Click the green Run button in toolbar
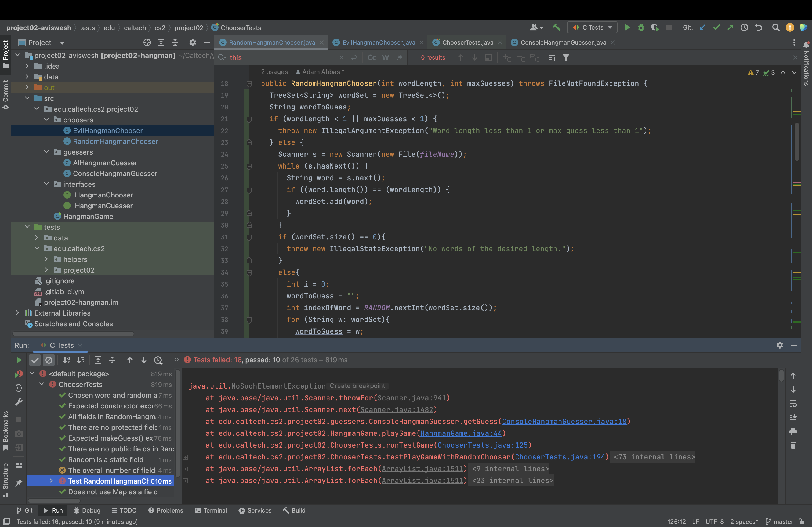The image size is (812, 527). pos(627,28)
